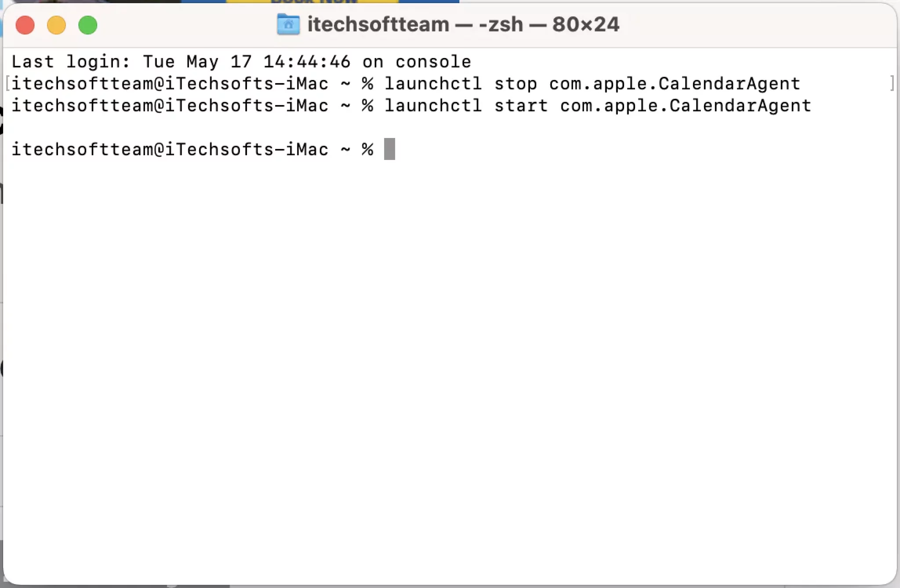Click the right bracket mark at line end
The image size is (900, 588).
coord(892,83)
